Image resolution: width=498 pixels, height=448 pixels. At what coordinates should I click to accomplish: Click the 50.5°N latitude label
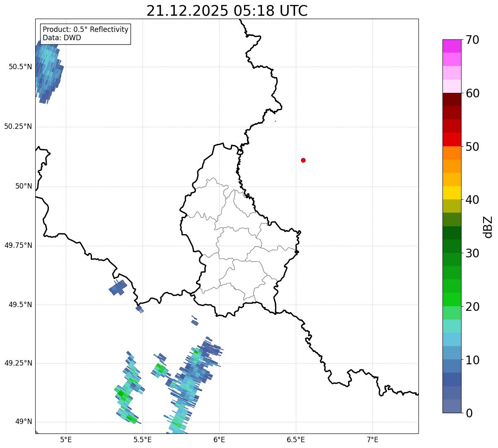pyautogui.click(x=20, y=67)
